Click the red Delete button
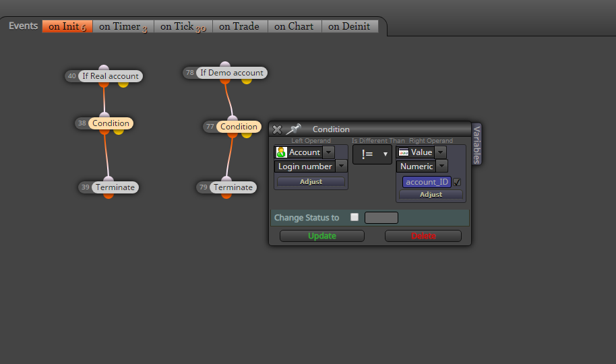The image size is (616, 364). [x=423, y=236]
